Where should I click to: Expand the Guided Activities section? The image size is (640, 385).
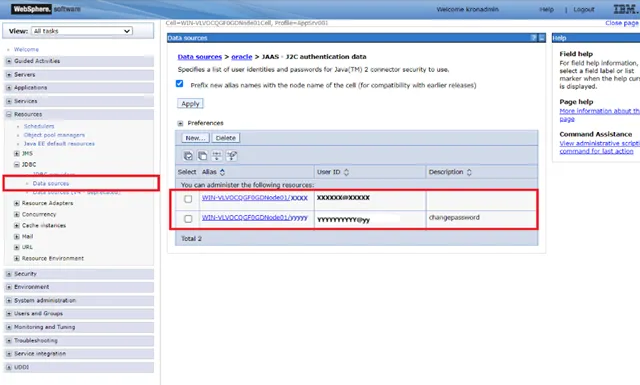9,61
